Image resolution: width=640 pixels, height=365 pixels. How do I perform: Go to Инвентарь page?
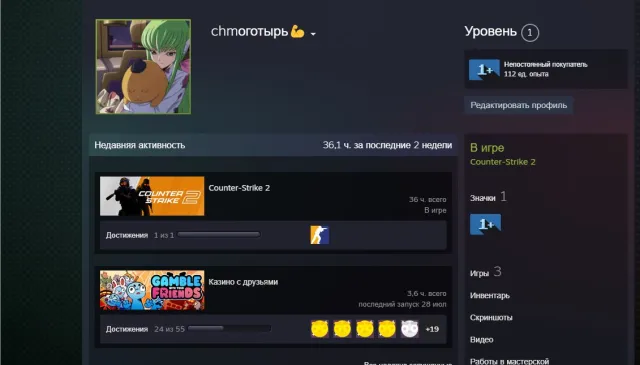[489, 296]
